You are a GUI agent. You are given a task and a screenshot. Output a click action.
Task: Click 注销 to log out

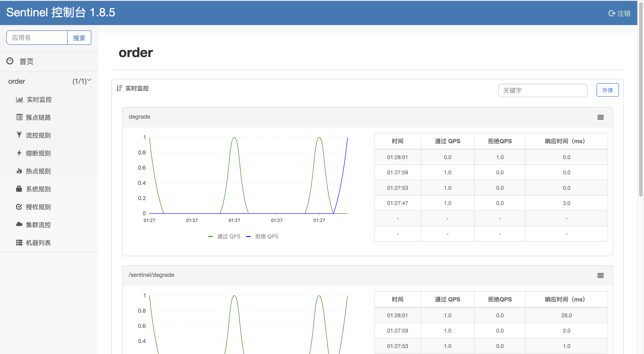(x=623, y=13)
